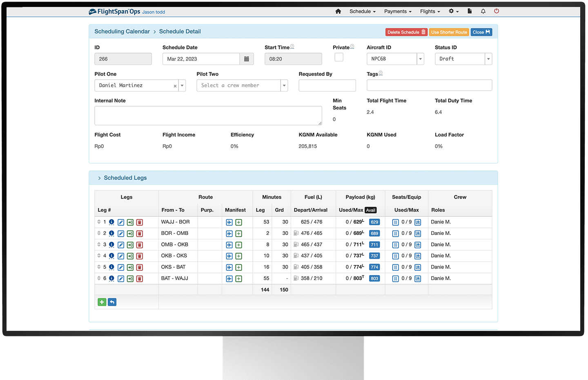Open Pilot One dropdown arrow
This screenshot has width=588, height=380.
click(182, 85)
